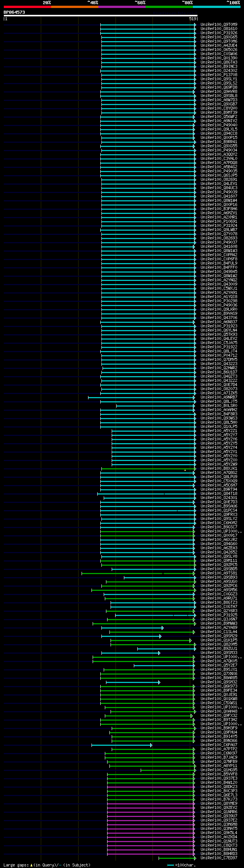Image resolution: width=244 pixels, height=868 pixels.
Task: Click the red ~20% identity legend bar
Action: [27, 7]
